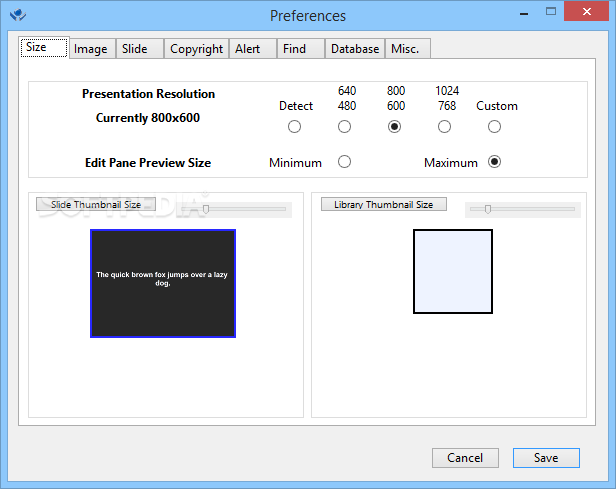Pick the 1024 768 resolution option

pyautogui.click(x=444, y=127)
